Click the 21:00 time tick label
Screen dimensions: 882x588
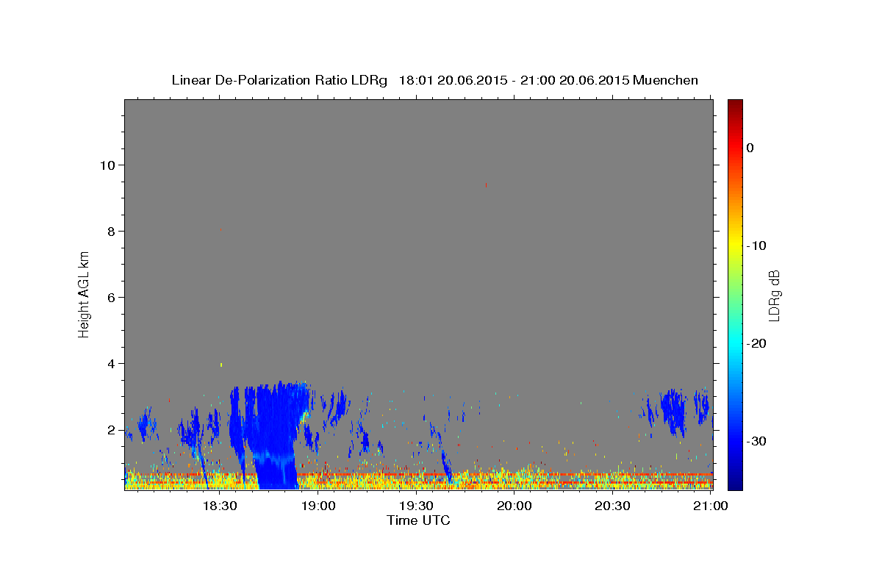[x=710, y=506]
